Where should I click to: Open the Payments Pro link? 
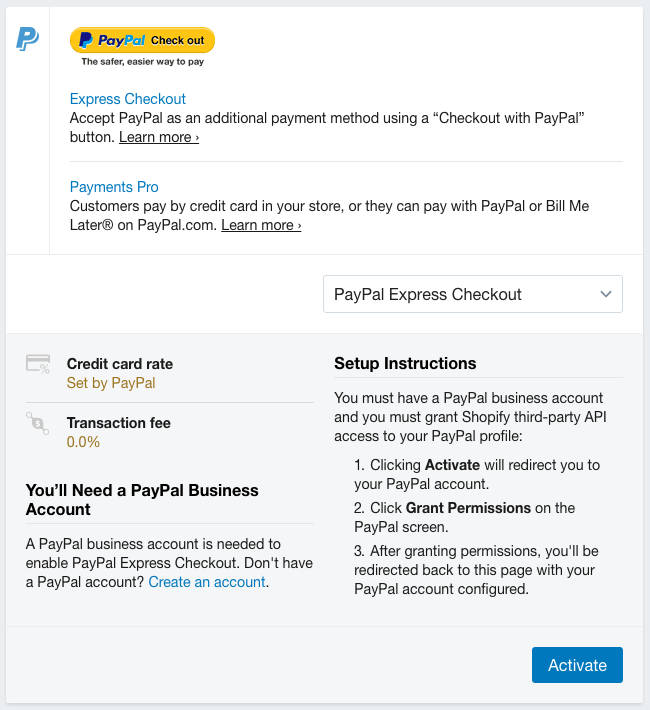(114, 187)
